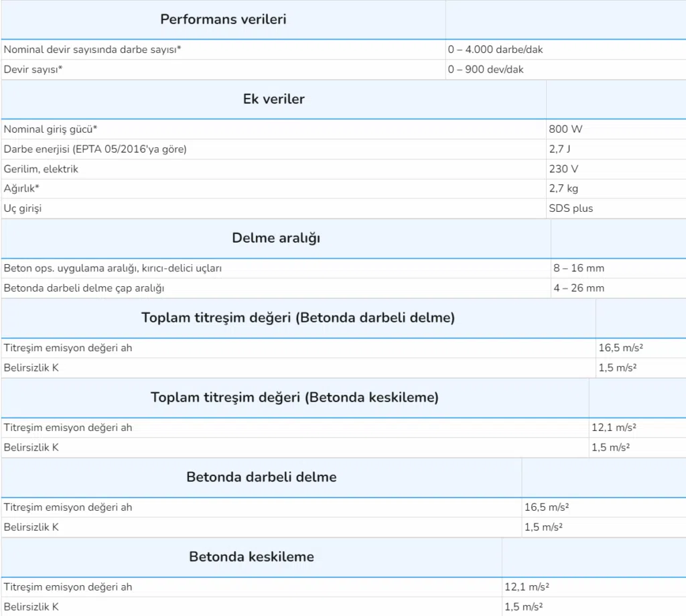
Task: Click the Betonda keskileme section header
Action: [x=252, y=556]
